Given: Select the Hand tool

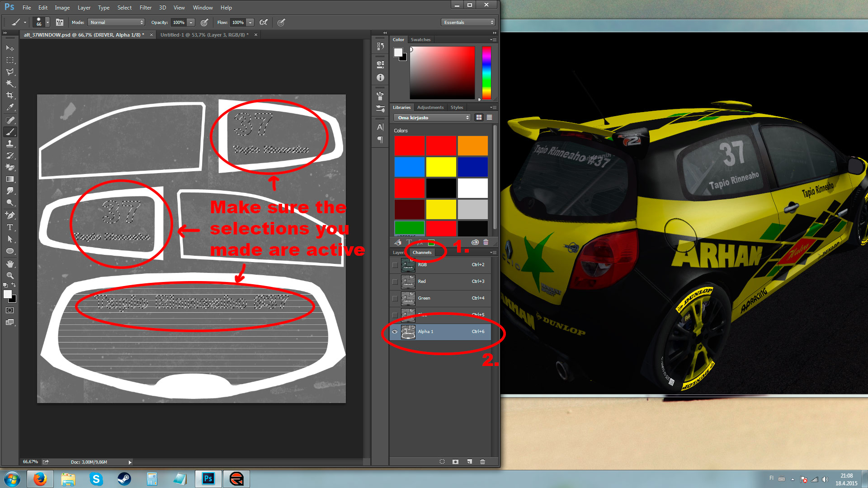Looking at the screenshot, I should [x=9, y=264].
